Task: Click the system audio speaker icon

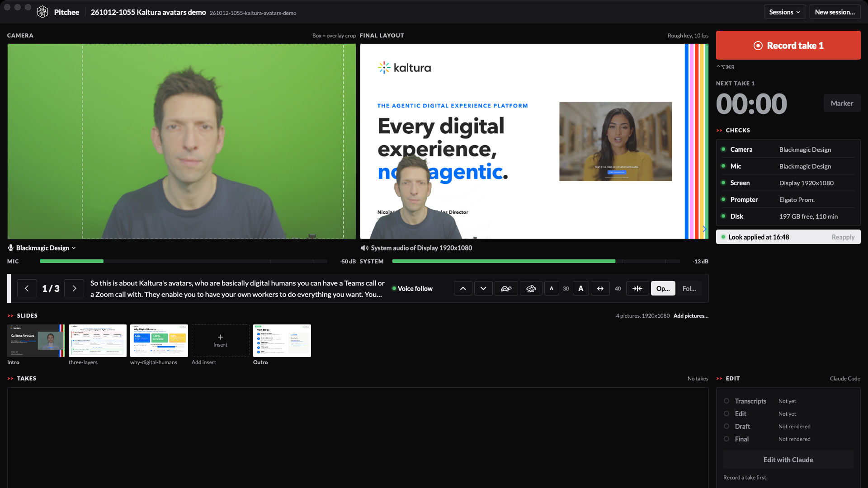Action: coord(364,248)
